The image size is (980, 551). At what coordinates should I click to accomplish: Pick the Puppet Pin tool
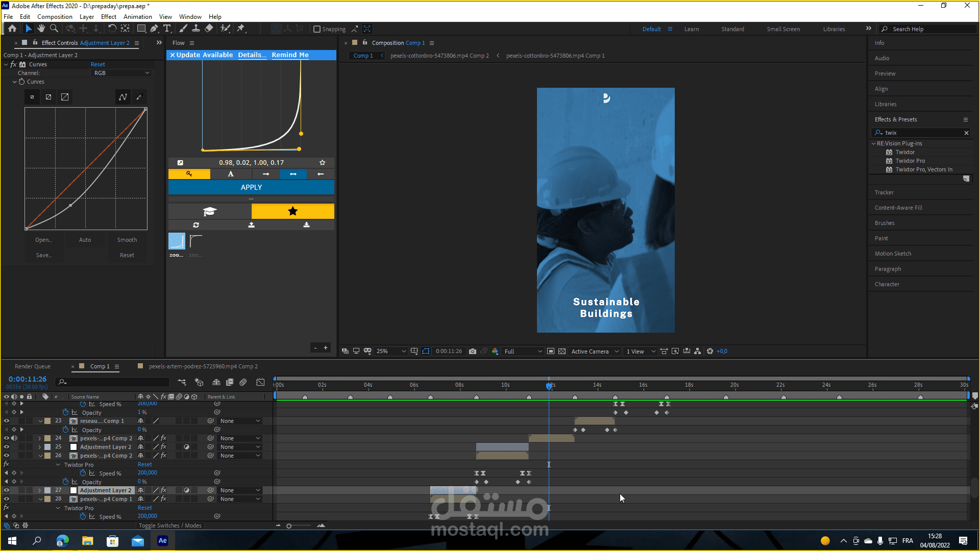241,29
